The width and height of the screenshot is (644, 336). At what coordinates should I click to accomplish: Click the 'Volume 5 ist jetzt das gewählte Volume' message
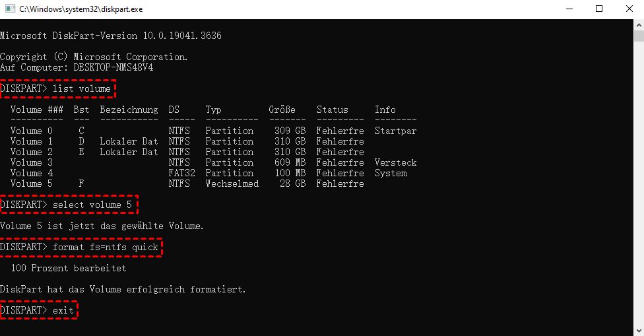[x=102, y=226]
